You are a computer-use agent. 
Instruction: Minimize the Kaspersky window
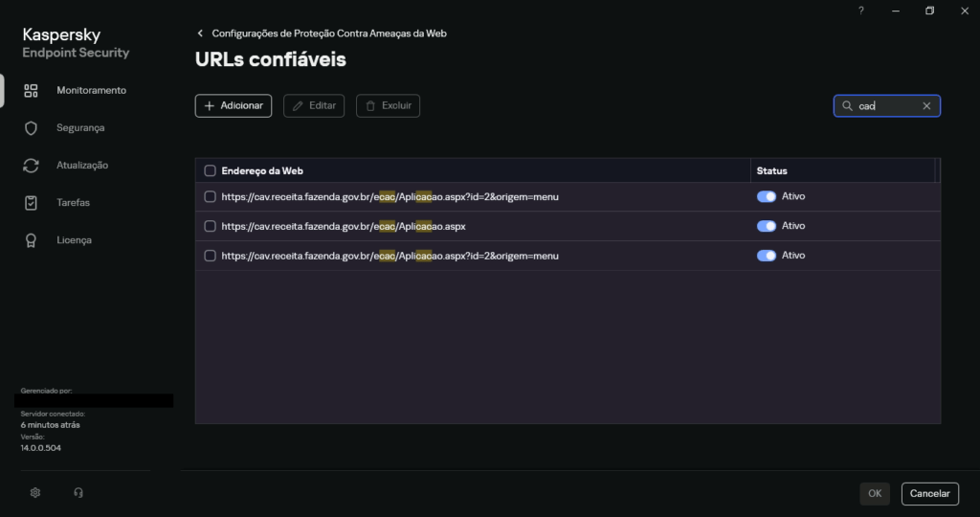[896, 11]
